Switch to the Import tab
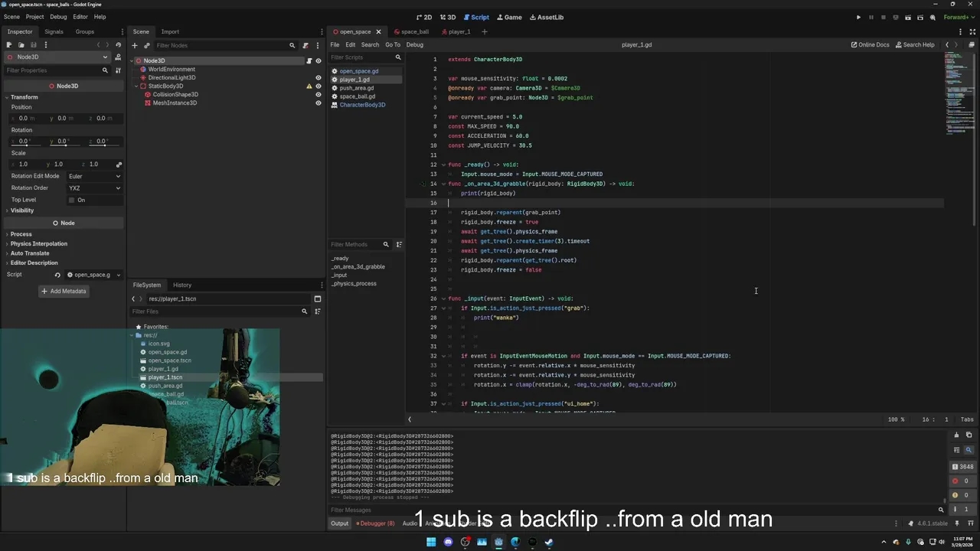This screenshot has height=551, width=980. 170,31
